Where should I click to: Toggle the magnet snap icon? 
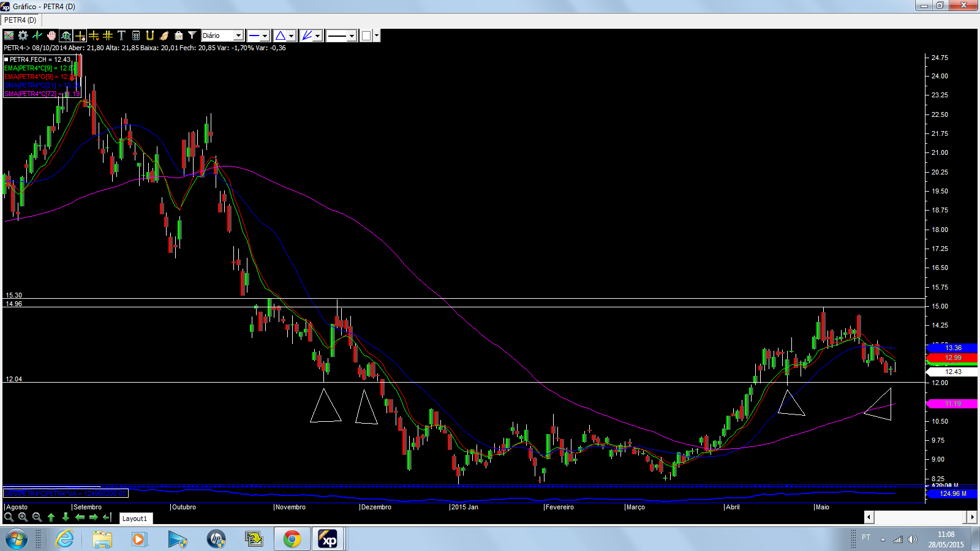[x=150, y=36]
